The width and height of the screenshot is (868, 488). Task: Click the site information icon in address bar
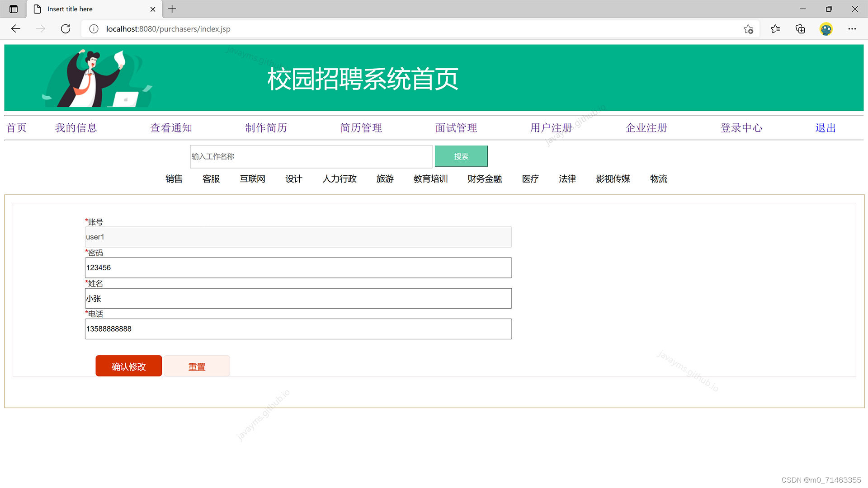[94, 29]
